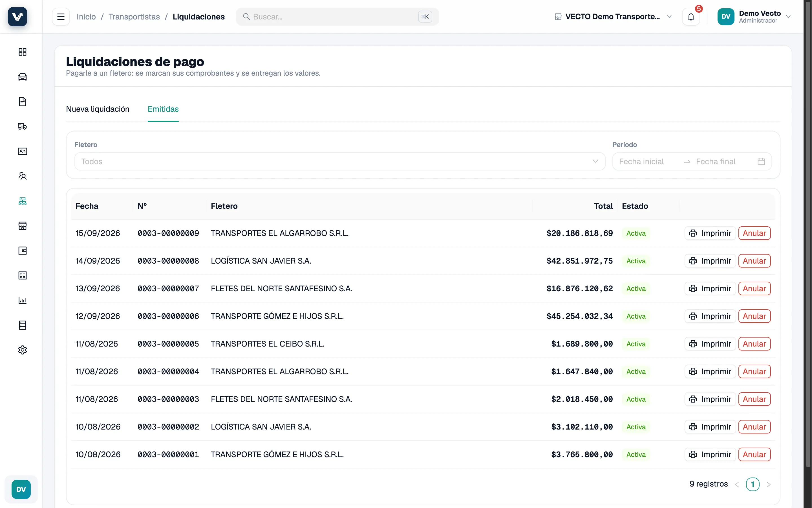Click the VECTO logo icon
The image size is (812, 508).
point(17,16)
